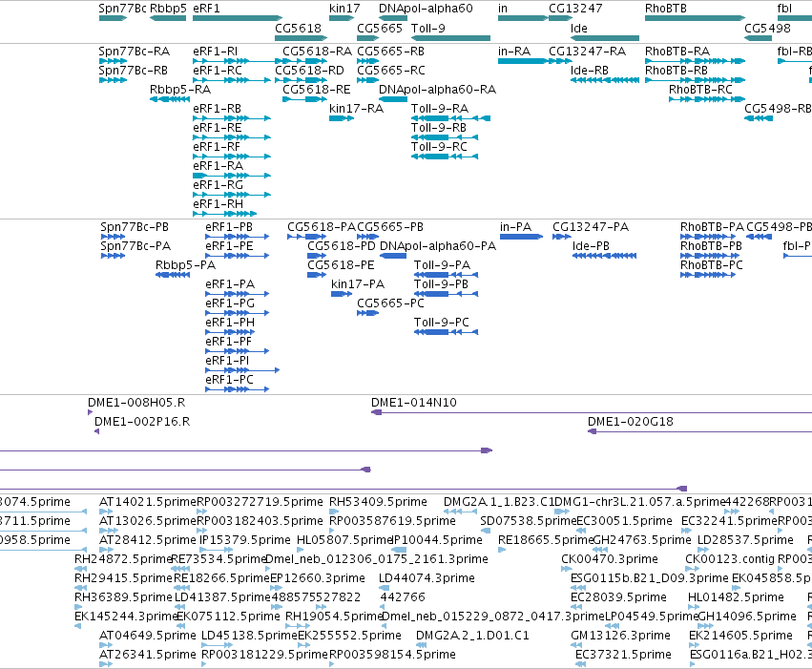Click the Toll-9 gene label
The height and width of the screenshot is (669, 812).
coord(427,28)
